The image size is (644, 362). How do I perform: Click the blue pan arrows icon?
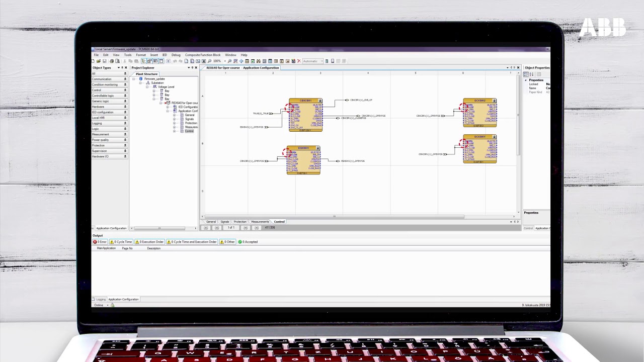tap(242, 61)
